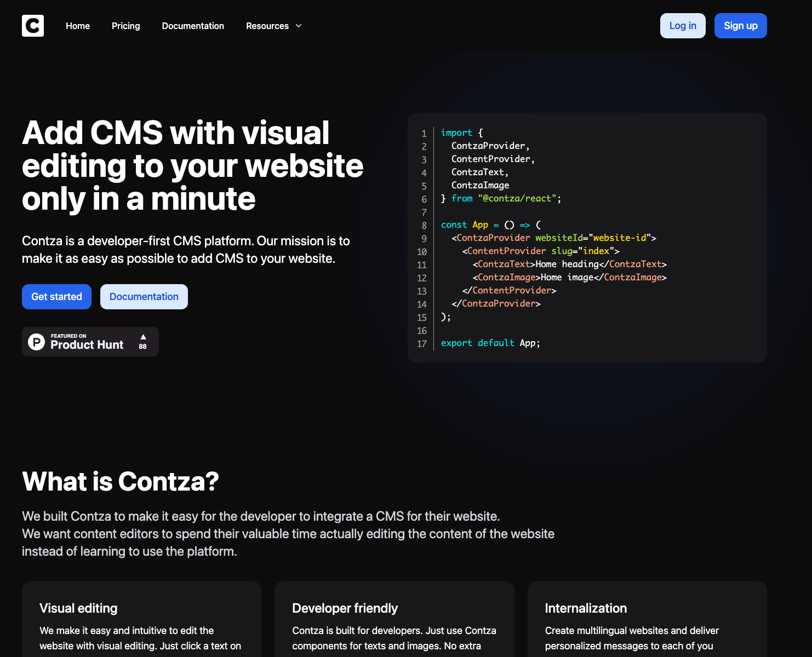This screenshot has width=812, height=657.
Task: Open the Visual editing feature card
Action: (x=141, y=619)
